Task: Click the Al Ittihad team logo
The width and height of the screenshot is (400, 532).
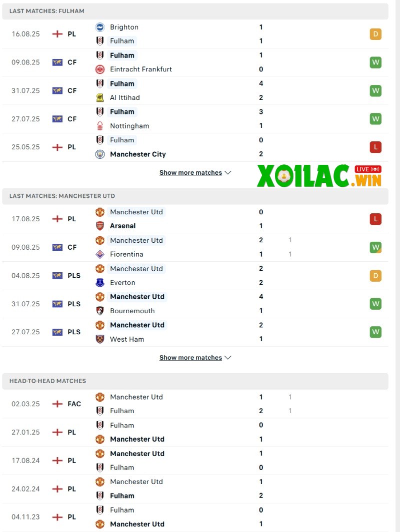Action: [100, 97]
